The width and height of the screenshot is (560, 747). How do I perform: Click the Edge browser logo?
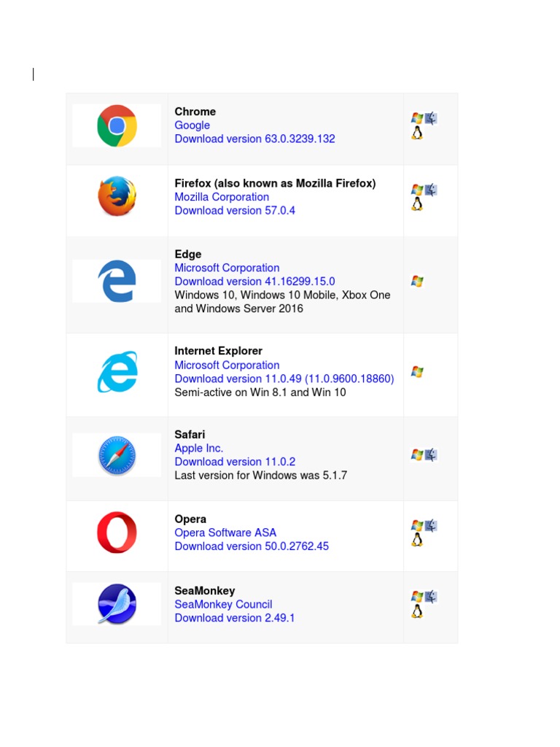coord(117,281)
